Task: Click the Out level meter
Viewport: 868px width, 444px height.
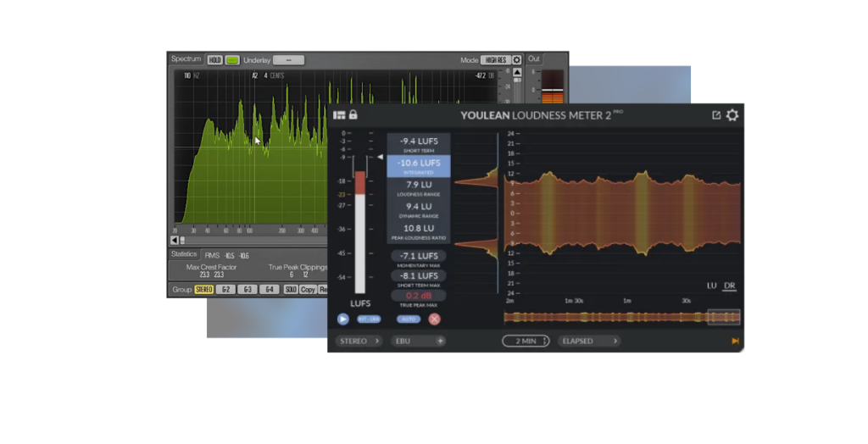Action: [x=553, y=87]
